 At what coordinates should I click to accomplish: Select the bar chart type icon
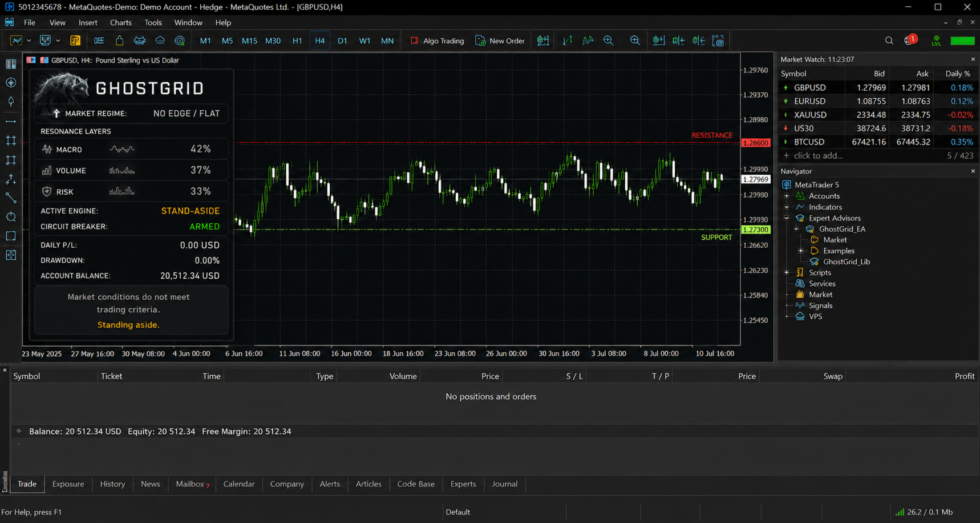coord(568,41)
